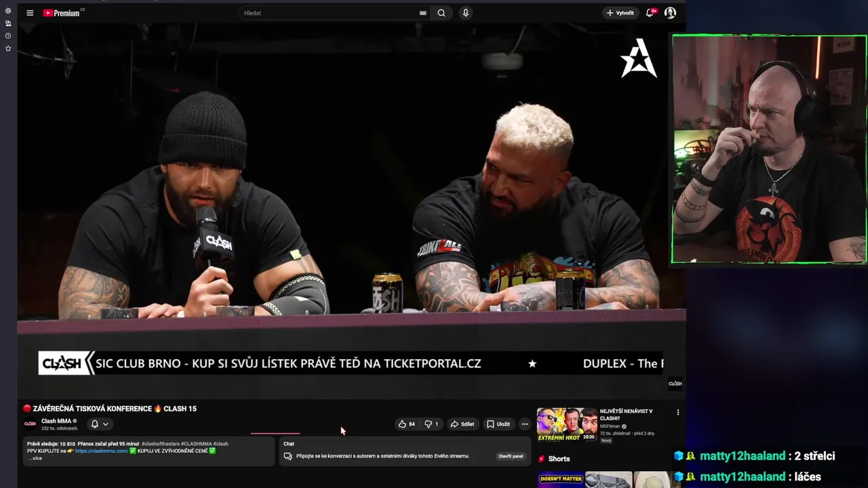
Task: Click the Clash MMA channel avatar
Action: (30, 424)
